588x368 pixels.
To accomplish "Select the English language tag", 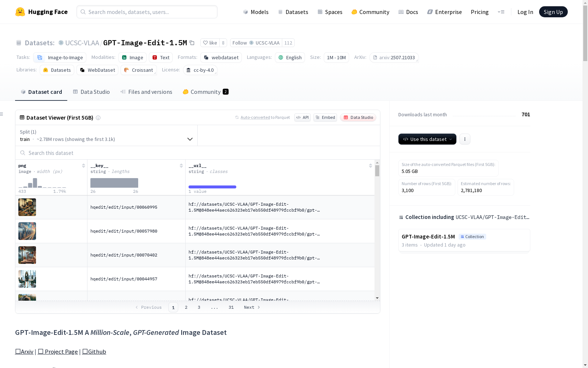I will coord(290,57).
